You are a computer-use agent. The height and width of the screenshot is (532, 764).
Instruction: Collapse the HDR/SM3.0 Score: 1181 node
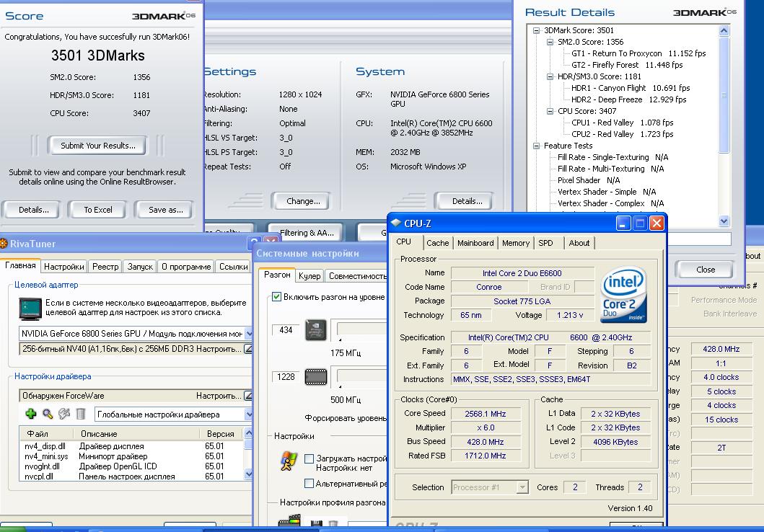click(x=550, y=76)
